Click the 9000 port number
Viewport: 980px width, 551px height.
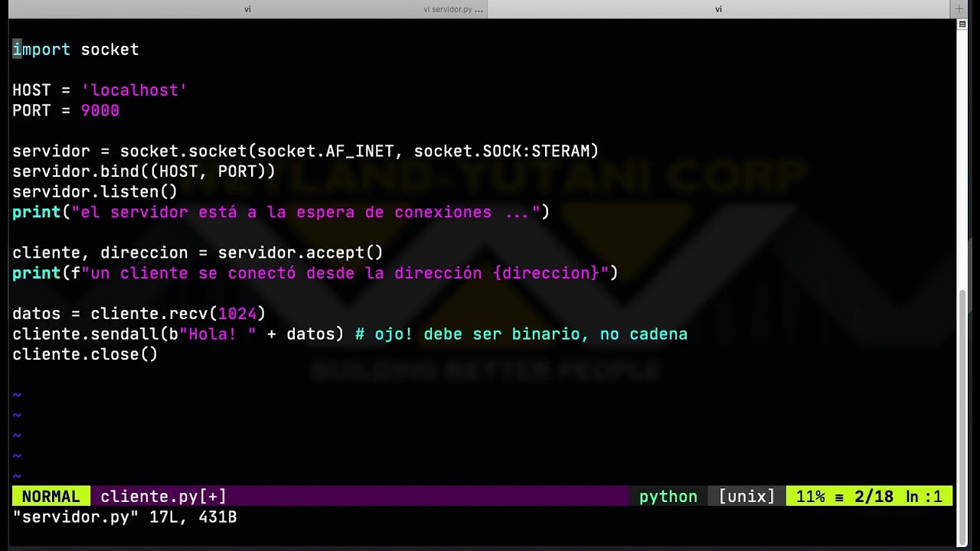pyautogui.click(x=100, y=111)
